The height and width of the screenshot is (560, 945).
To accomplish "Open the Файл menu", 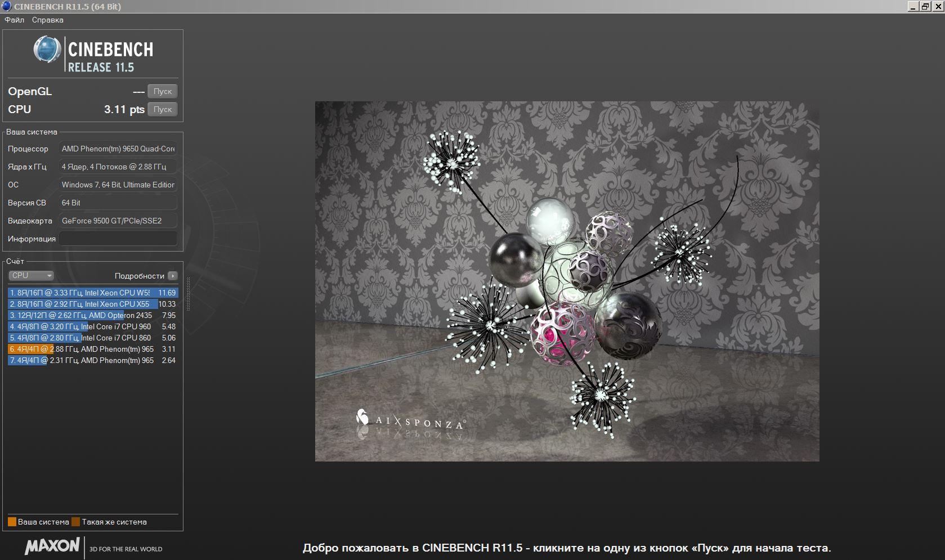I will point(14,20).
